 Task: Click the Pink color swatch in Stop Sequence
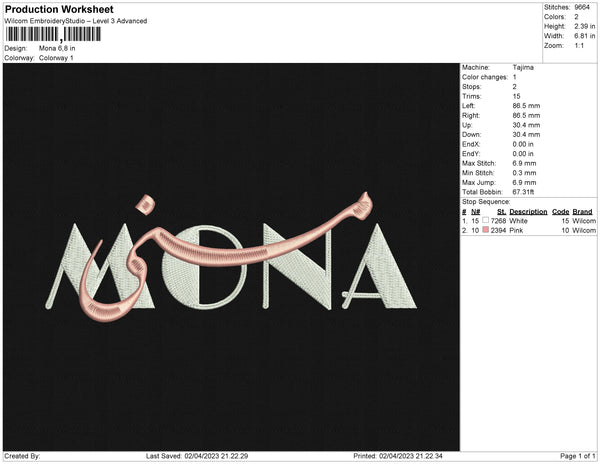point(486,230)
